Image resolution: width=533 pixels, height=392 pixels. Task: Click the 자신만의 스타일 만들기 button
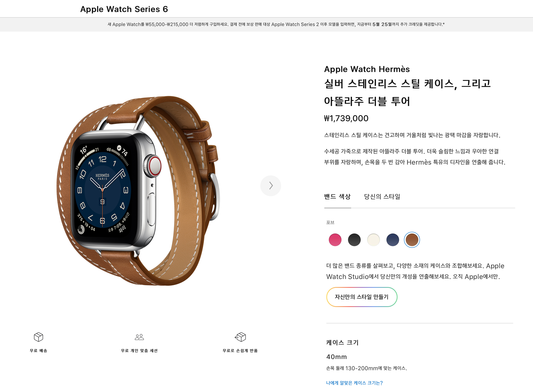(362, 297)
